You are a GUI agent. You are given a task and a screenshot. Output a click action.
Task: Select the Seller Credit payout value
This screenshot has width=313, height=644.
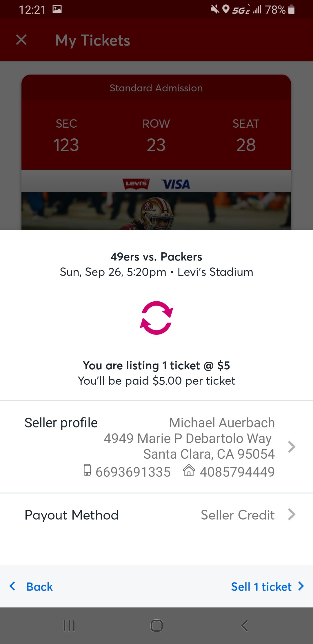[238, 515]
